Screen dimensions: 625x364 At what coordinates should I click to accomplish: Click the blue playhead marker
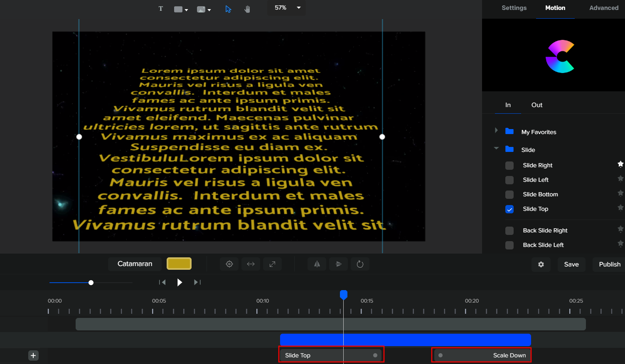coord(344,295)
